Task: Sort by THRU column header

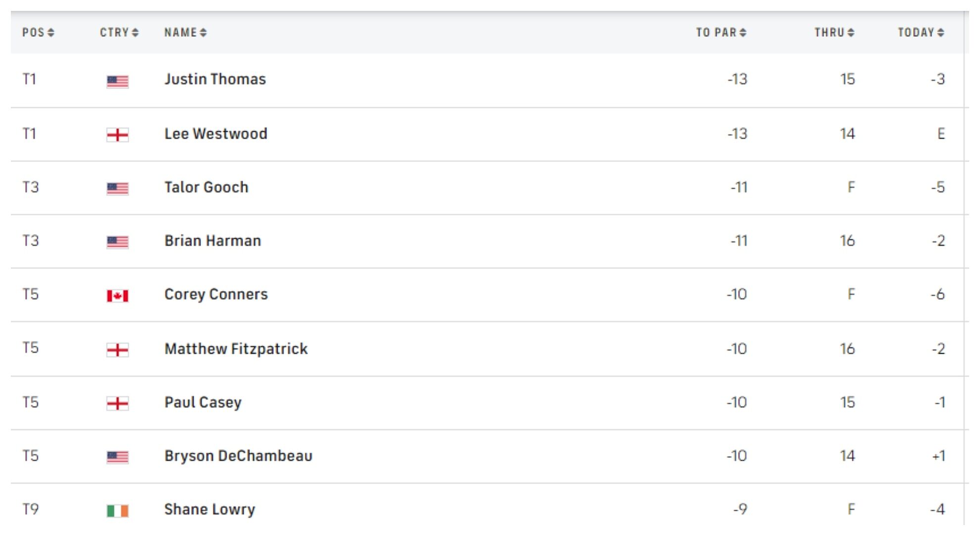Action: [x=834, y=33]
